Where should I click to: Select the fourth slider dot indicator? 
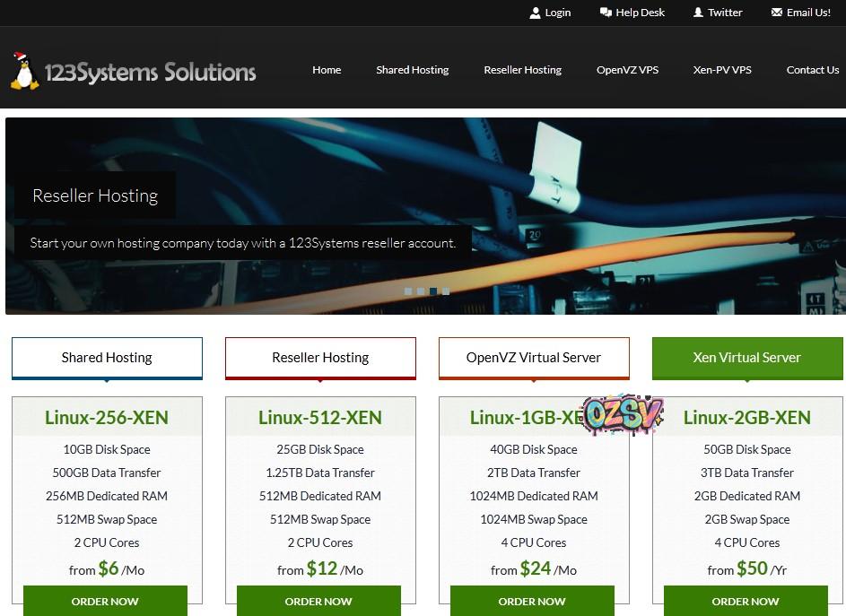click(x=446, y=291)
